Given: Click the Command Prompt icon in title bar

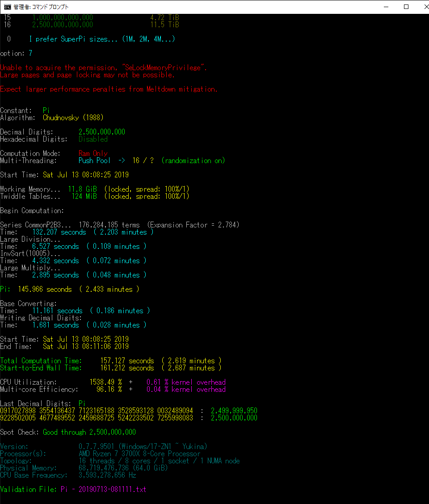Looking at the screenshot, I should pos(8,7).
